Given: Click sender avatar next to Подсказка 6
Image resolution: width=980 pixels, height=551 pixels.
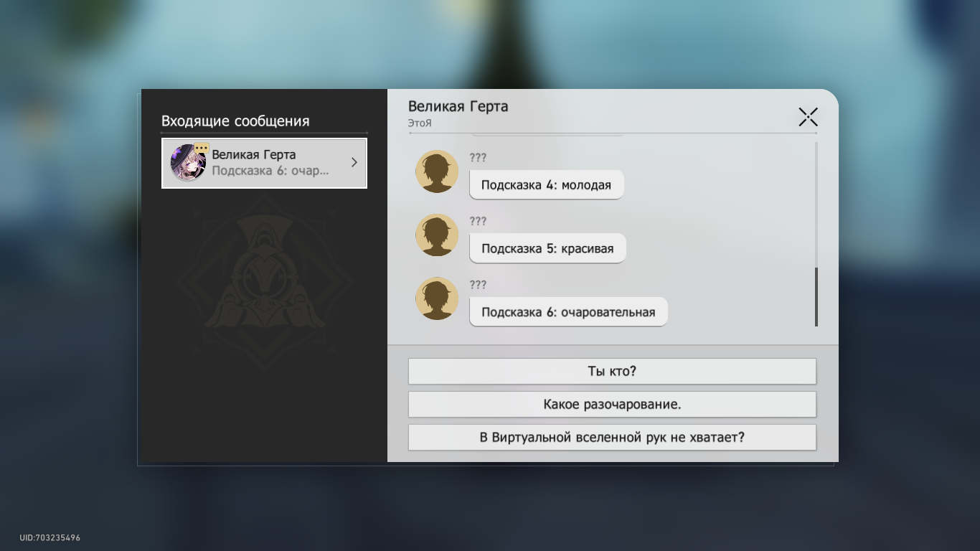Looking at the screenshot, I should [x=437, y=298].
